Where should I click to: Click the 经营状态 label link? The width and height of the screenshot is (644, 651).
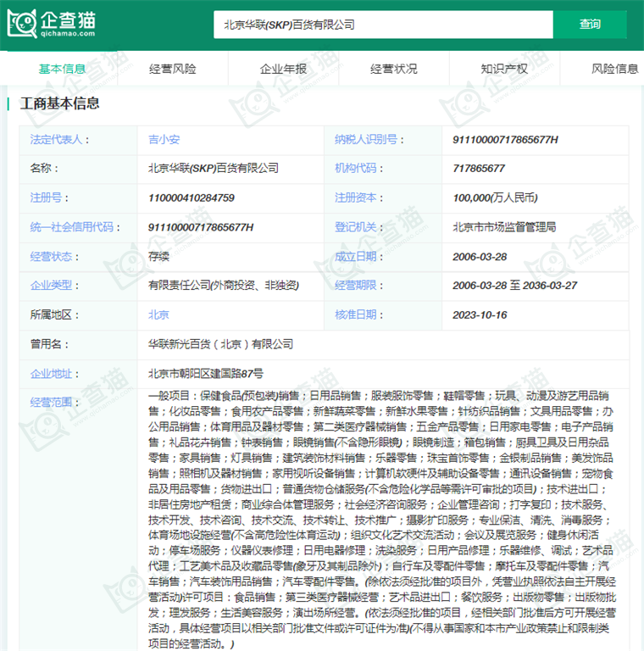[x=51, y=257]
